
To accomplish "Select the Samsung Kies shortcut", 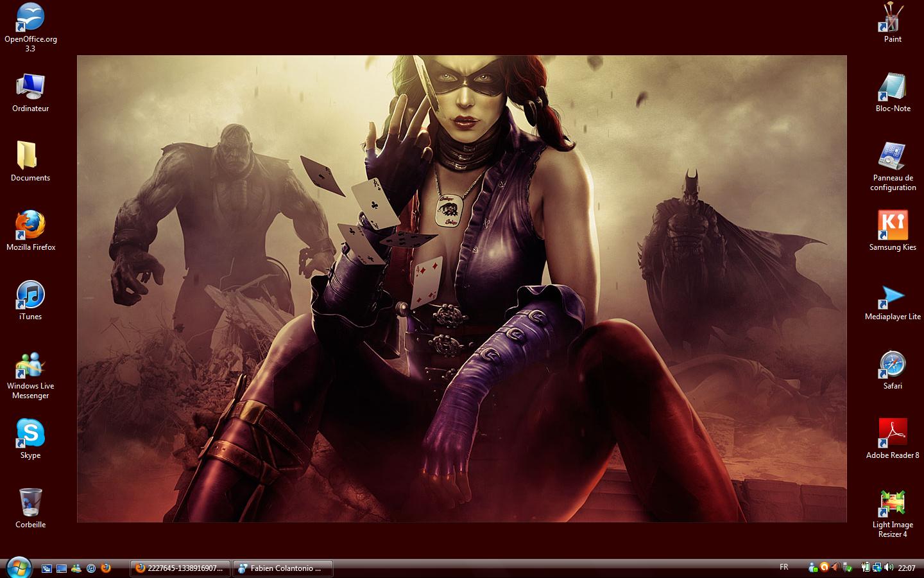I will tap(893, 225).
